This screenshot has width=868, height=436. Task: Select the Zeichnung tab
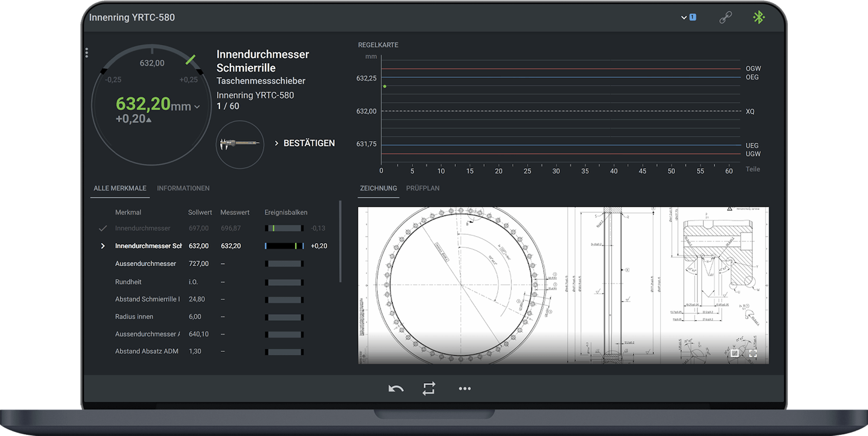378,188
